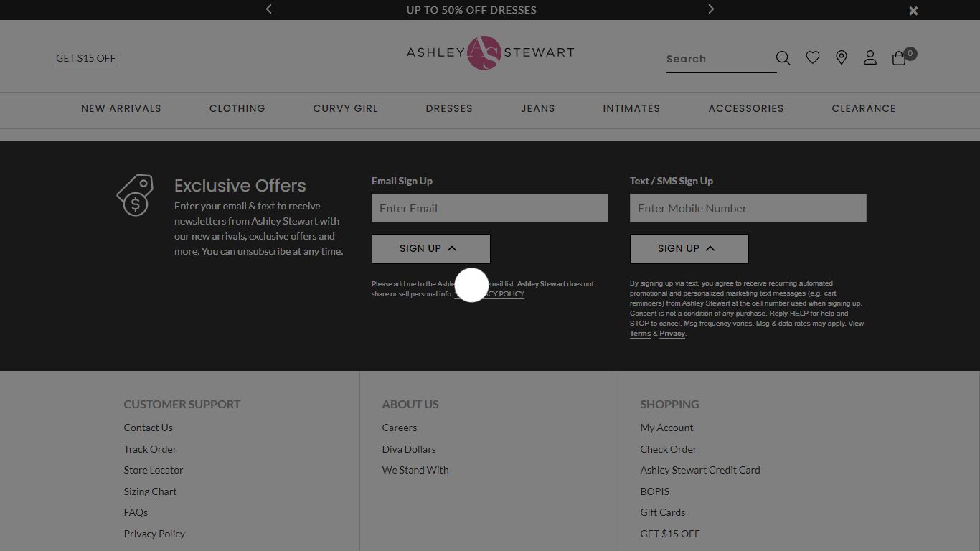Open the store locator pin icon
This screenshot has width=980, height=551.
(841, 57)
